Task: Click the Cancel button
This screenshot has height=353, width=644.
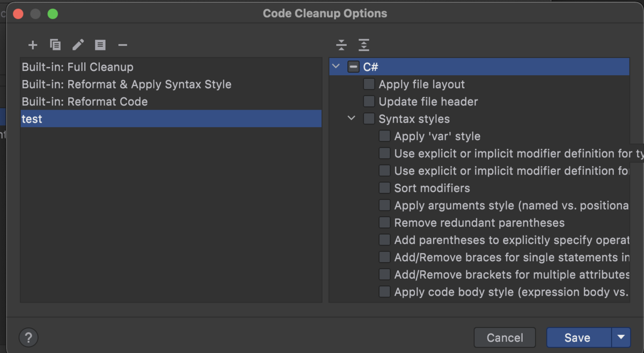Action: coord(504,337)
